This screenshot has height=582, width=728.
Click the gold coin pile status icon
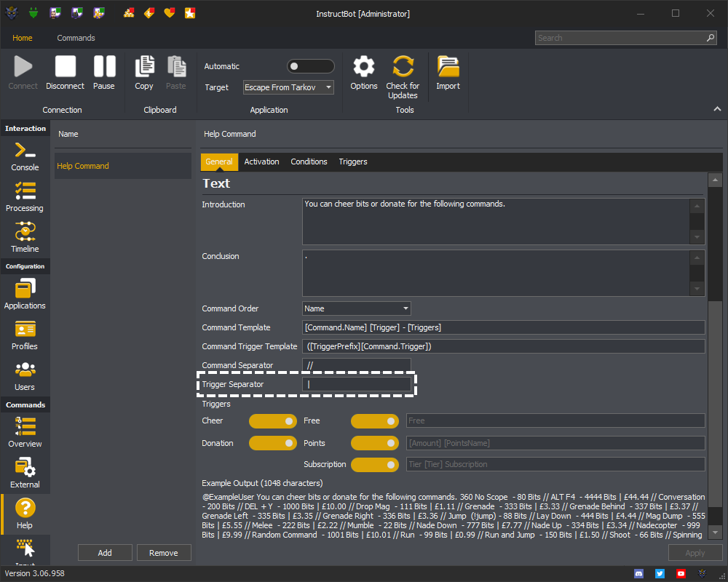tap(129, 13)
